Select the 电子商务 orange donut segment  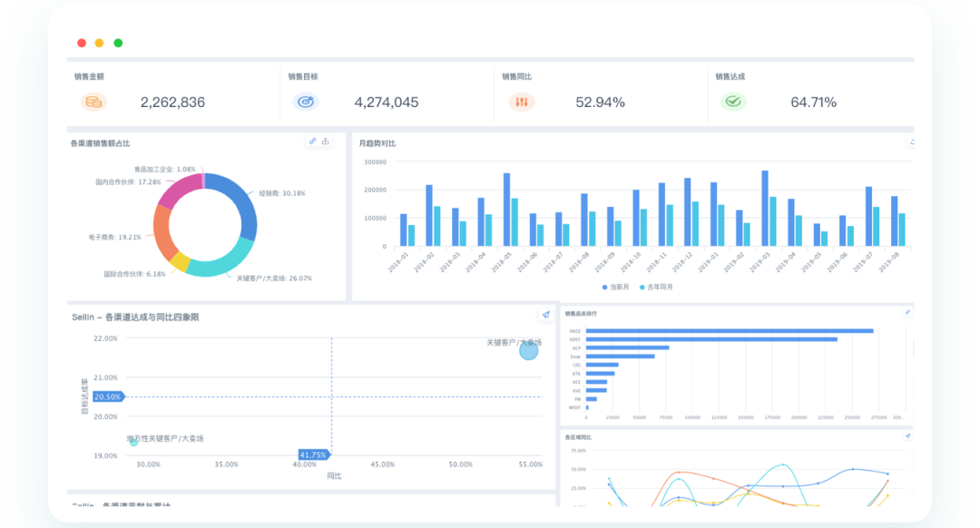(163, 232)
